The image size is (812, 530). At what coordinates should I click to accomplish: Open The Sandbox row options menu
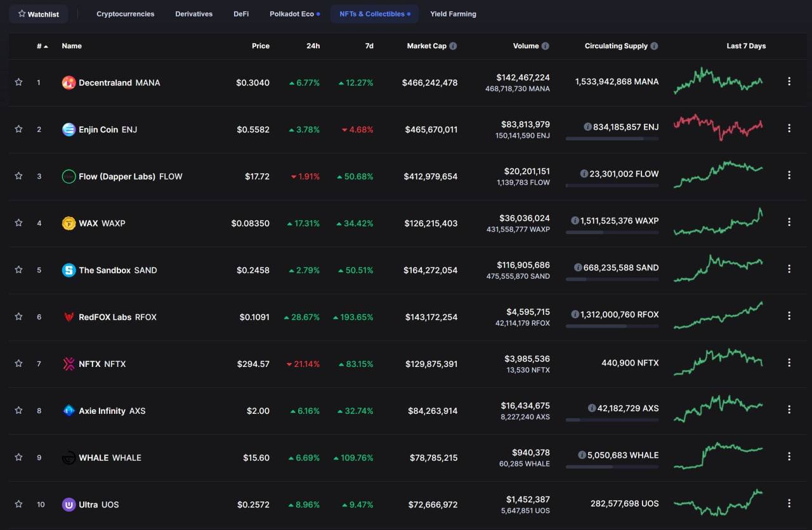point(789,269)
